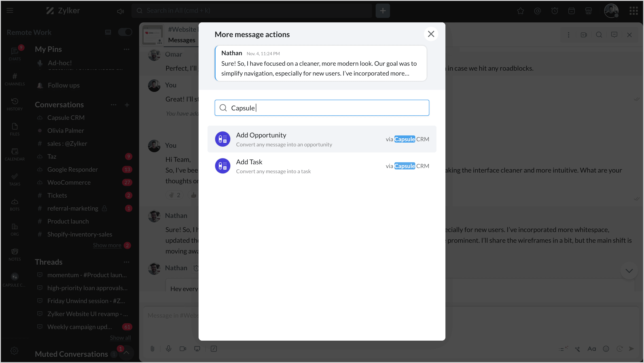Expand Show more conversations link
The image size is (644, 363).
click(x=107, y=245)
